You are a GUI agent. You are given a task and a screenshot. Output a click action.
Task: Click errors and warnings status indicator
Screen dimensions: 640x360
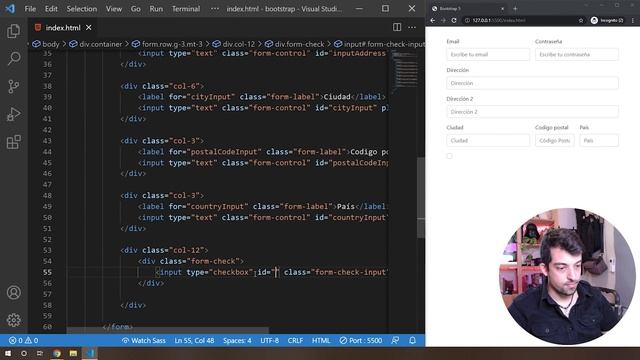tap(23, 340)
